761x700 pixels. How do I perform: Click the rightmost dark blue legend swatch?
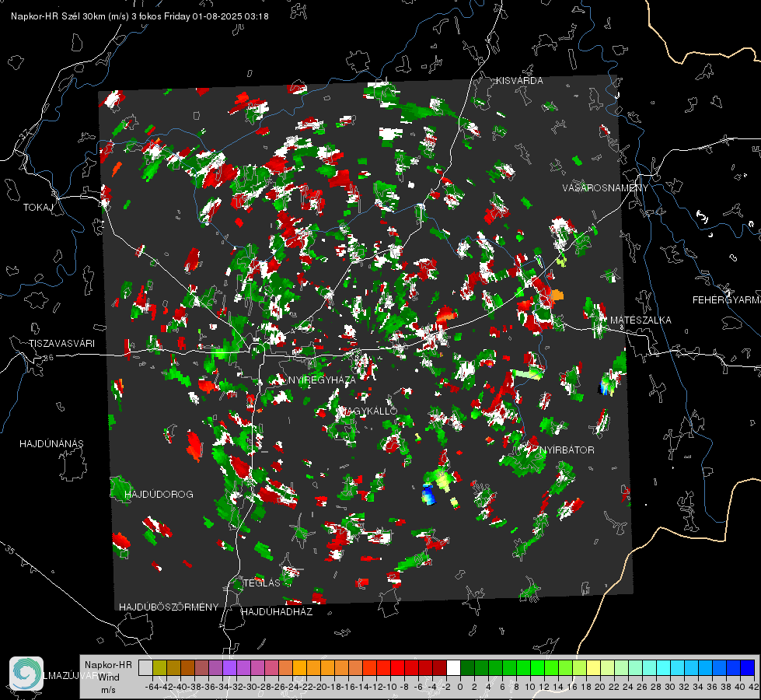pos(748,668)
